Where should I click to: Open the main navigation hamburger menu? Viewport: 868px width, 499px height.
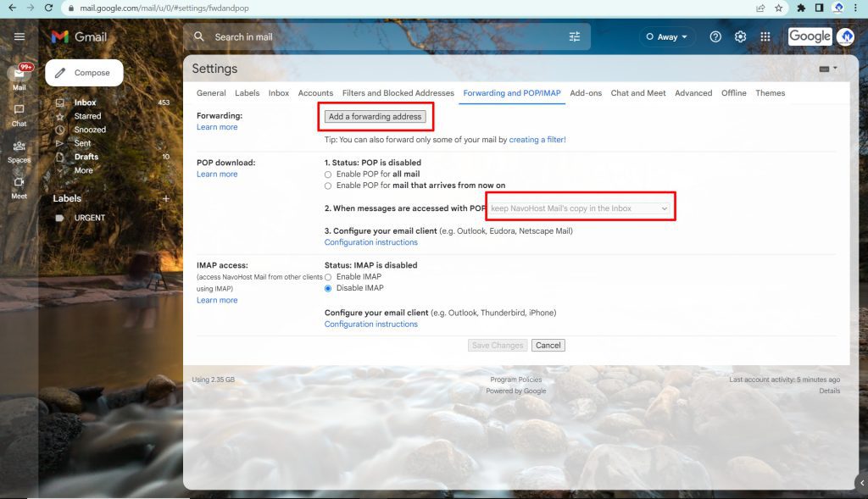click(x=19, y=36)
